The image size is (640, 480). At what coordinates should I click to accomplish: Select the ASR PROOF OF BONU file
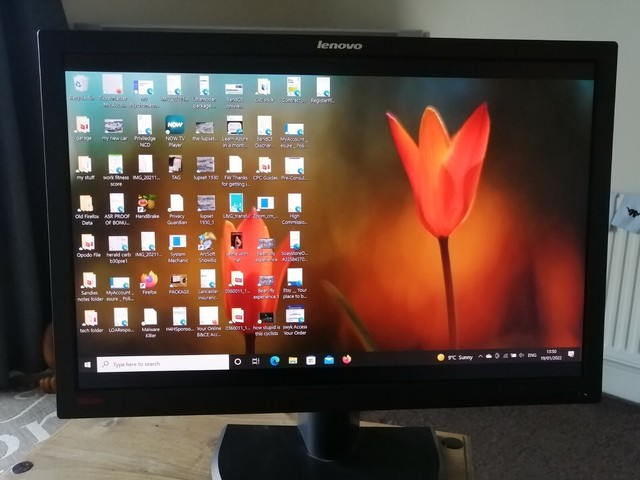[117, 209]
